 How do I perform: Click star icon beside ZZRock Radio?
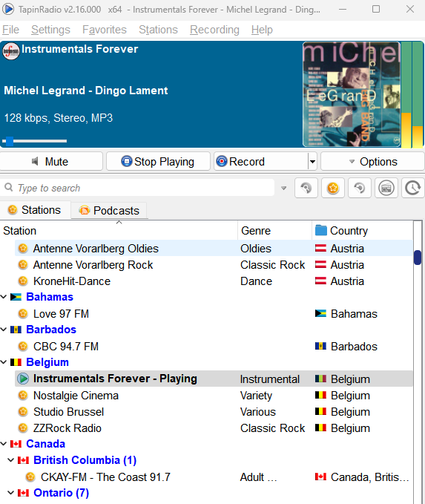pos(23,428)
